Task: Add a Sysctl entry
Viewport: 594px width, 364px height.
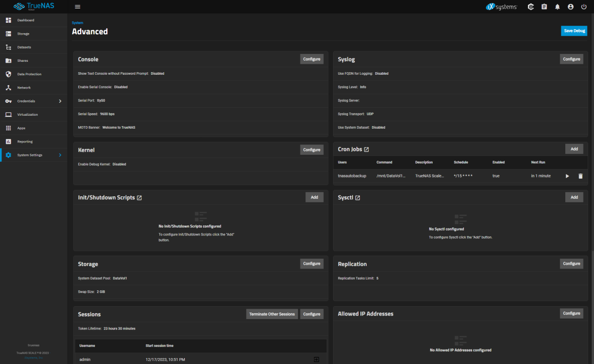Action: 574,197
